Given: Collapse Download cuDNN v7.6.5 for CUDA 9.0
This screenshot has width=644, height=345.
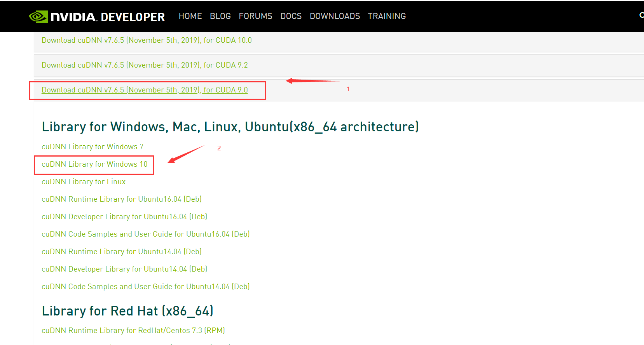Looking at the screenshot, I should [145, 90].
